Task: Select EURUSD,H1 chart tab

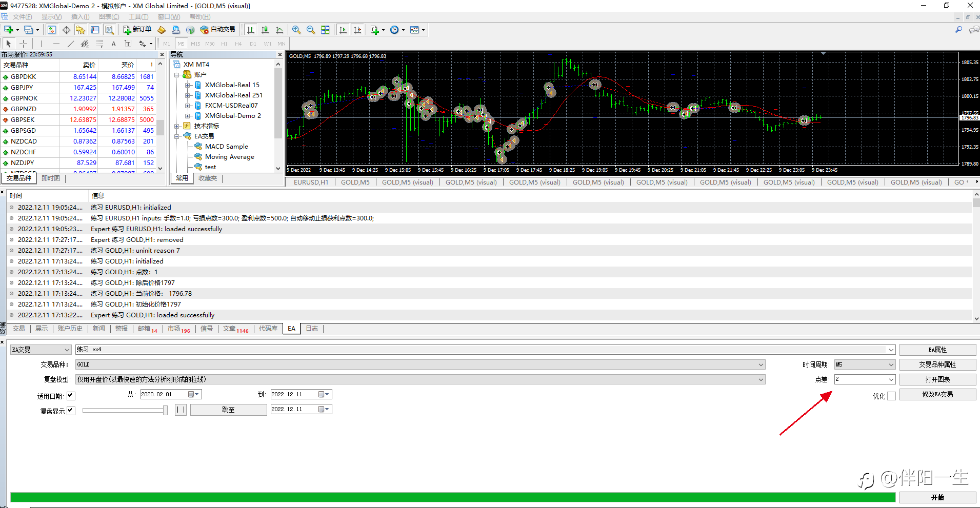Action: pyautogui.click(x=311, y=182)
